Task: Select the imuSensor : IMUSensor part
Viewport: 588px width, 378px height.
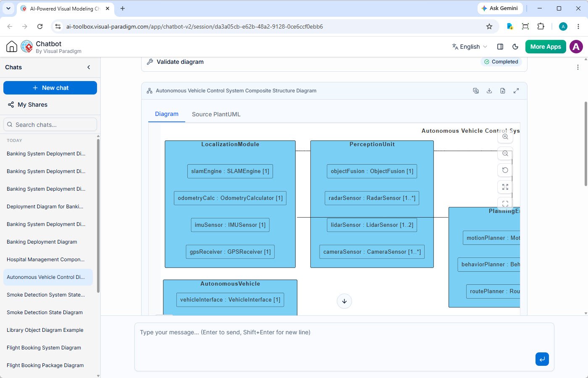Action: [x=230, y=225]
